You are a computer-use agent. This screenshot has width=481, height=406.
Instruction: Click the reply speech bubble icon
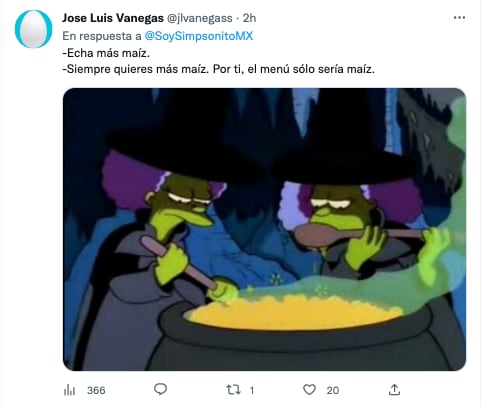point(160,389)
